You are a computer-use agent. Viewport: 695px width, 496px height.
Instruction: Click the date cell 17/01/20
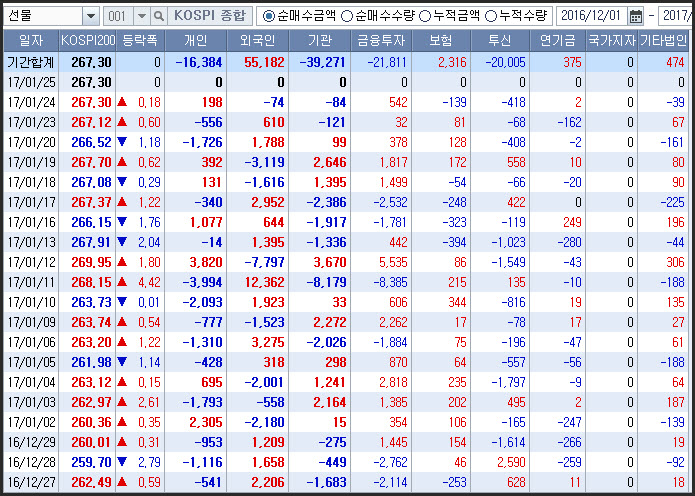31,142
